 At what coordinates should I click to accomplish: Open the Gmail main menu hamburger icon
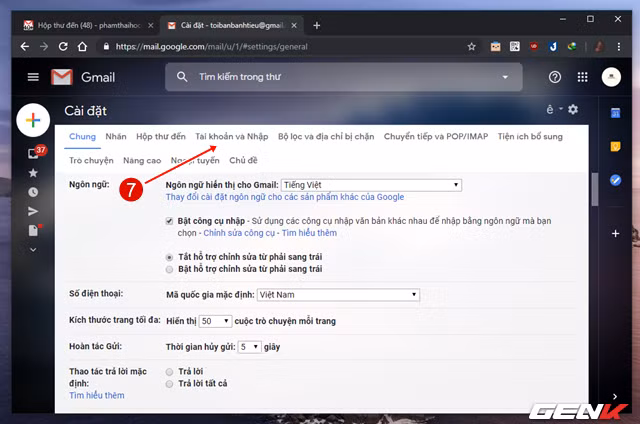click(x=33, y=77)
